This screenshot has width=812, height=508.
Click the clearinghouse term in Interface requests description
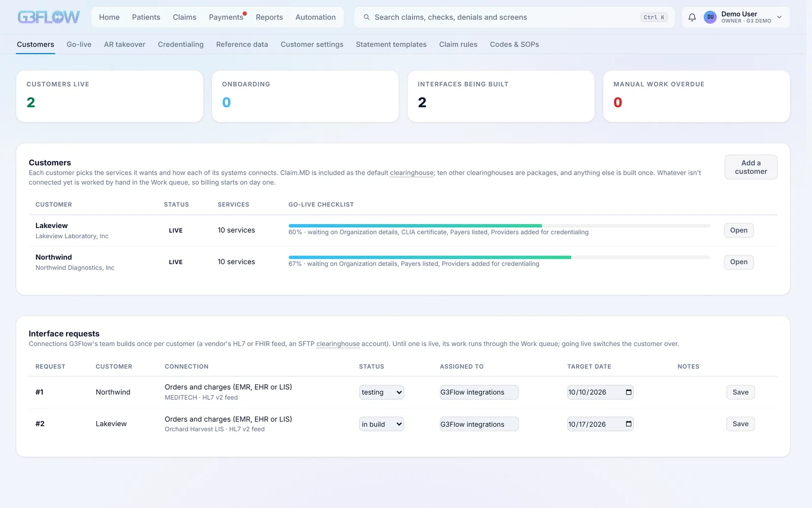point(338,344)
